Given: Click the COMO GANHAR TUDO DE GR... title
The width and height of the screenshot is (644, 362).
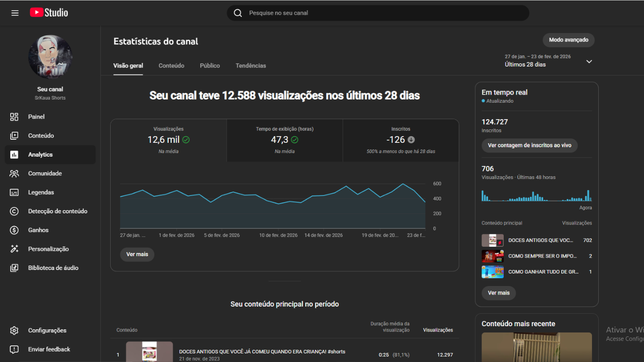Looking at the screenshot, I should coord(543,272).
